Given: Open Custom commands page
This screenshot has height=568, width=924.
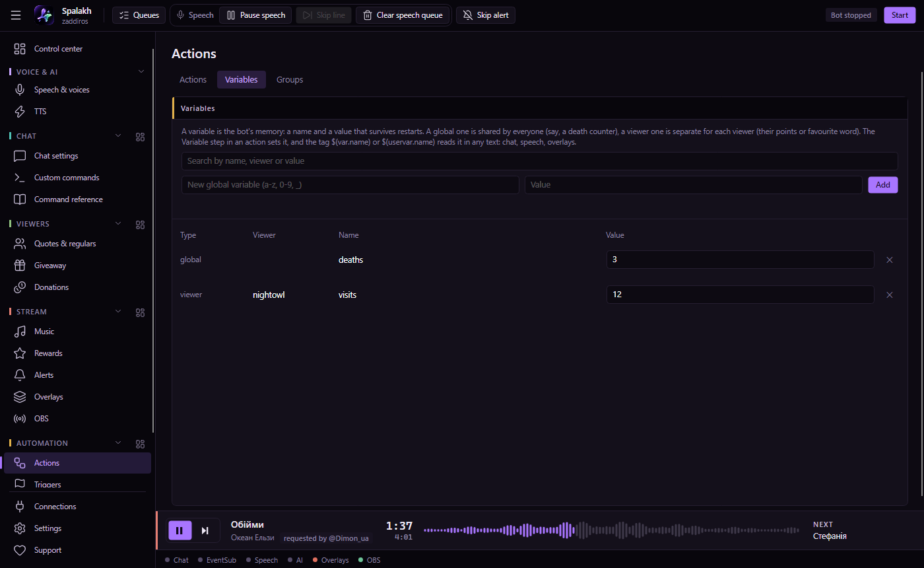Looking at the screenshot, I should pyautogui.click(x=77, y=178).
